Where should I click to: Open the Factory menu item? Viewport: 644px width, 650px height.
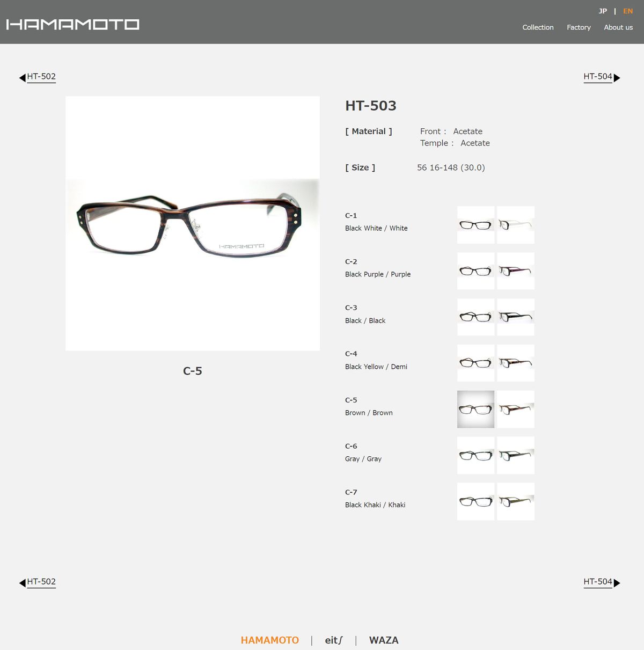click(579, 27)
